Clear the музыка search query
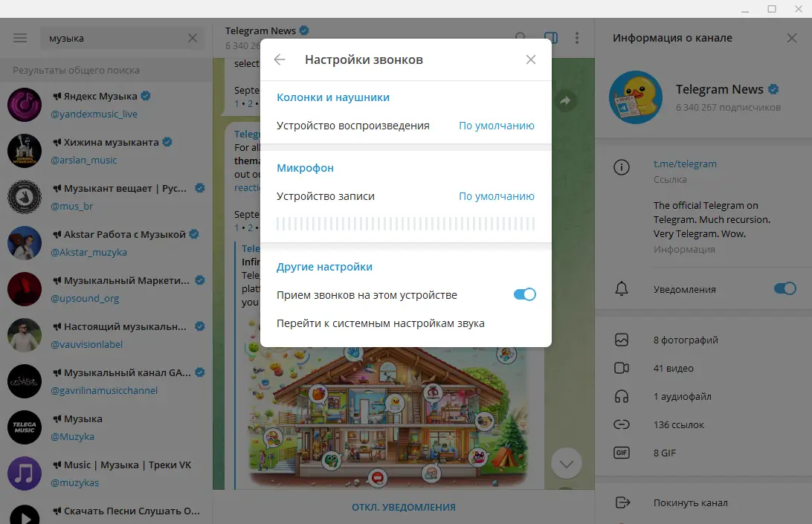 tap(193, 38)
